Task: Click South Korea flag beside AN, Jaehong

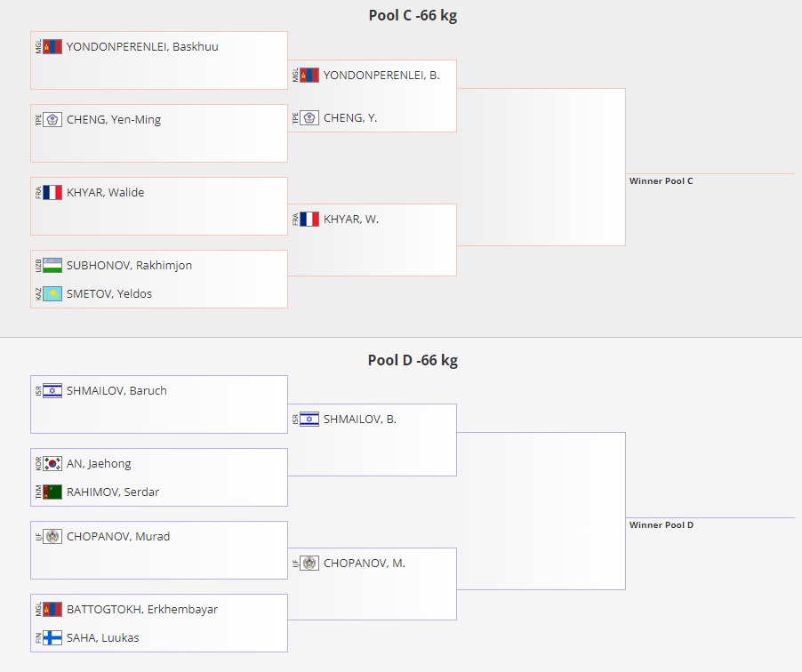Action: (x=52, y=463)
